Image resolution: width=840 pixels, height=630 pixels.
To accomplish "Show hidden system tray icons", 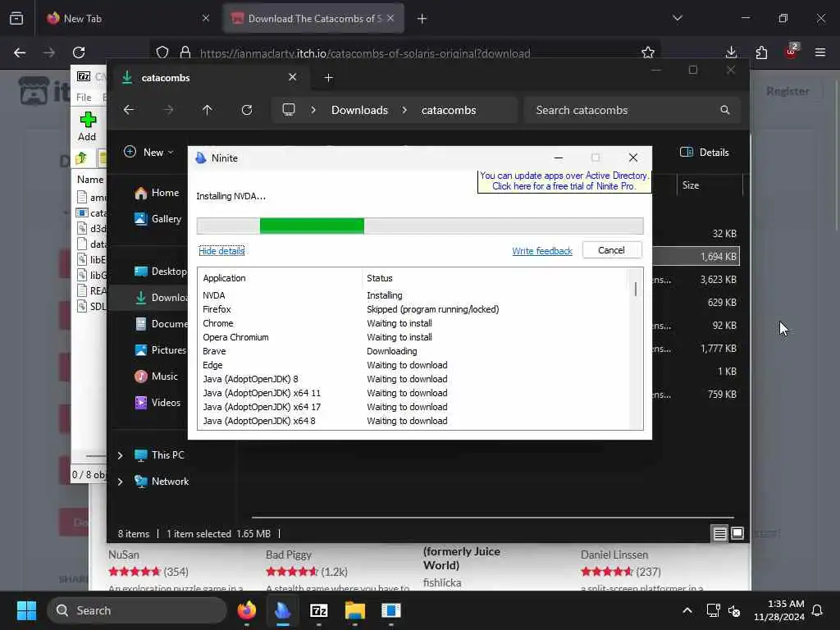I will [687, 610].
